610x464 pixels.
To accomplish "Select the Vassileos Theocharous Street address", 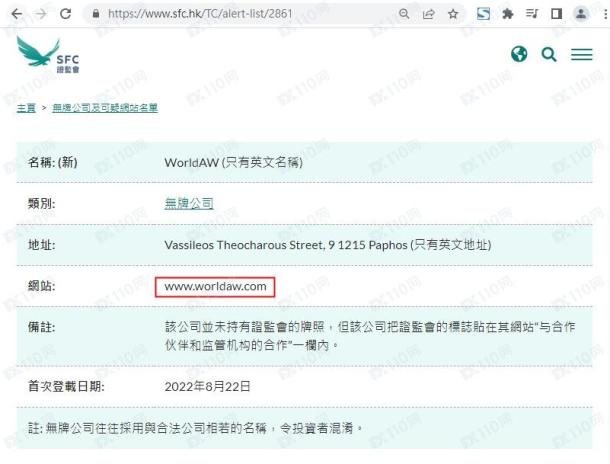I will click(328, 245).
